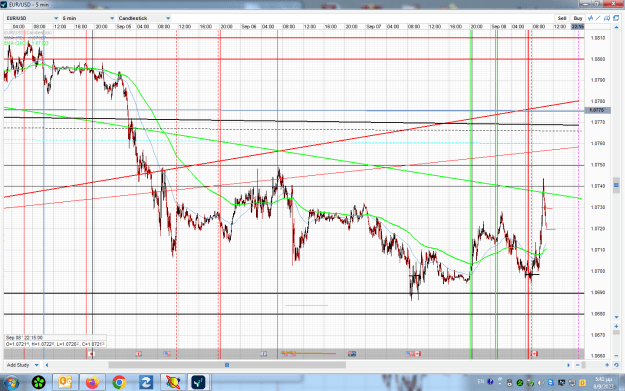Click the EN language indicator in tray
This screenshot has width=625, height=391.
(x=480, y=382)
